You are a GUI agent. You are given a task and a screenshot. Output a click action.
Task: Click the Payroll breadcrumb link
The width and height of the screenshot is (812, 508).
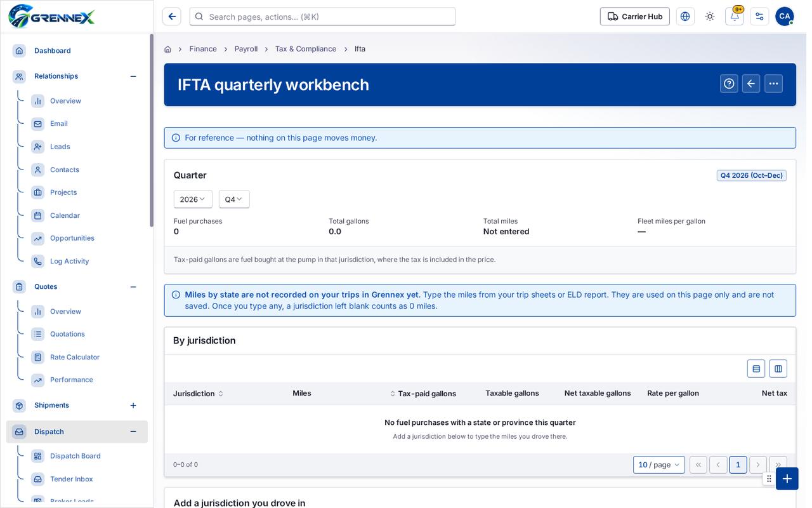coord(246,49)
